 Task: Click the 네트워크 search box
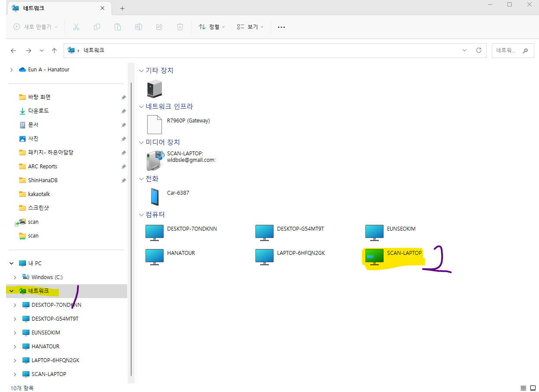click(507, 50)
